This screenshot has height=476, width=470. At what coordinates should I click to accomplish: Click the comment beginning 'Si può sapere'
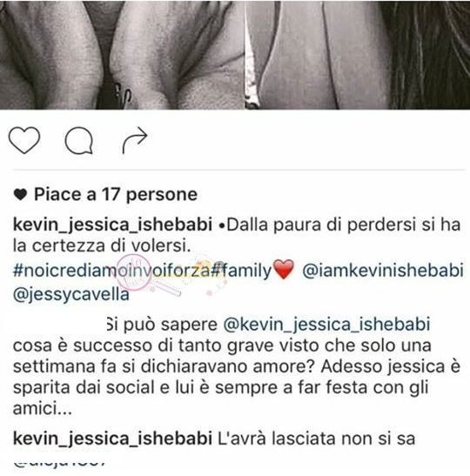[x=237, y=366]
